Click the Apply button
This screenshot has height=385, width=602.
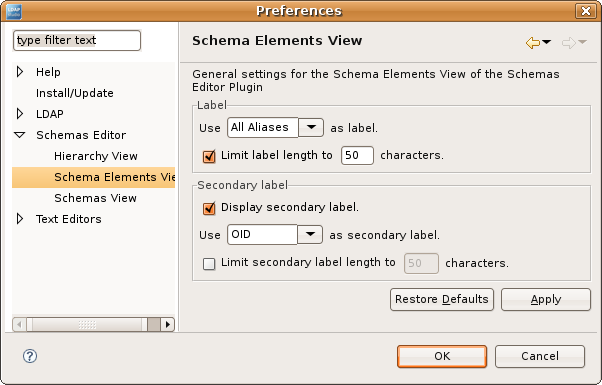pos(546,299)
